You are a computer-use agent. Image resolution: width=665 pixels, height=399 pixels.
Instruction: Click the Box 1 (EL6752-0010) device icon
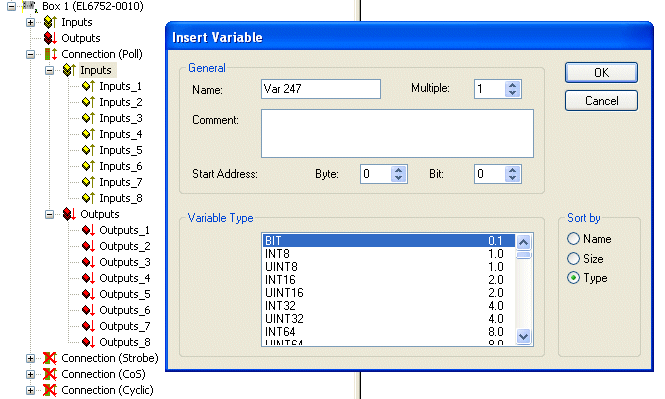pyautogui.click(x=30, y=6)
